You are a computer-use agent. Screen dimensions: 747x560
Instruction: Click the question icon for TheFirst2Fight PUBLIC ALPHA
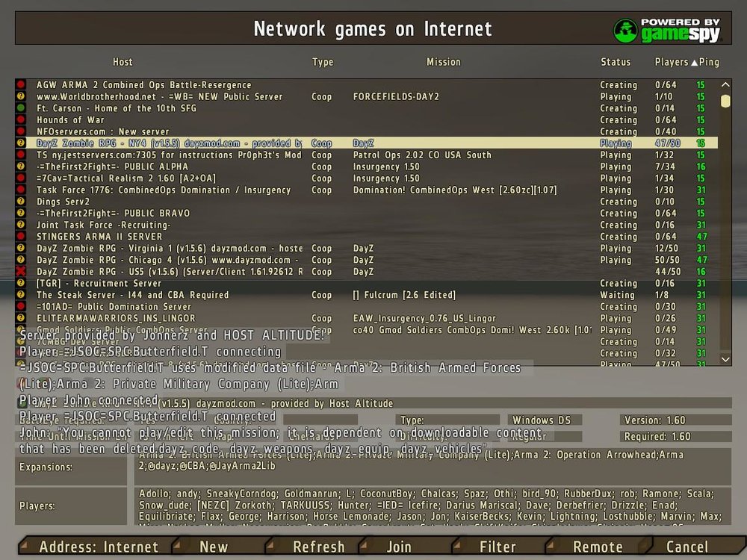(x=20, y=167)
